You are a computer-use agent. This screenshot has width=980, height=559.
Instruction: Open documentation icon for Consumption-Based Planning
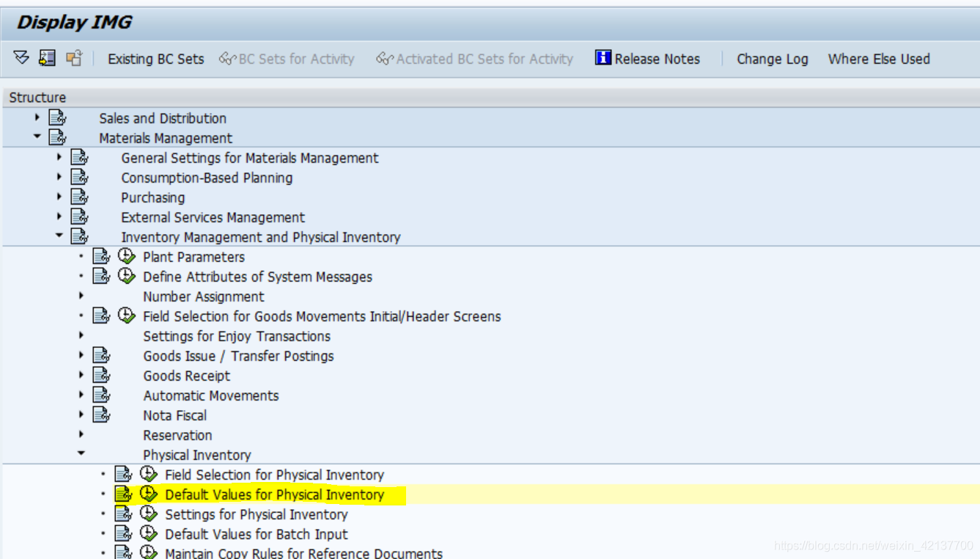(79, 177)
